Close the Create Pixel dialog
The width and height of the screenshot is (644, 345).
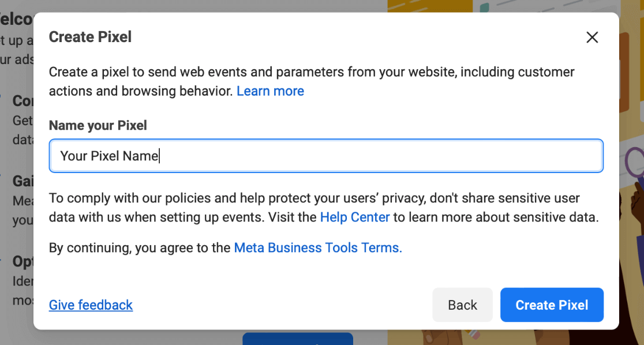point(592,37)
